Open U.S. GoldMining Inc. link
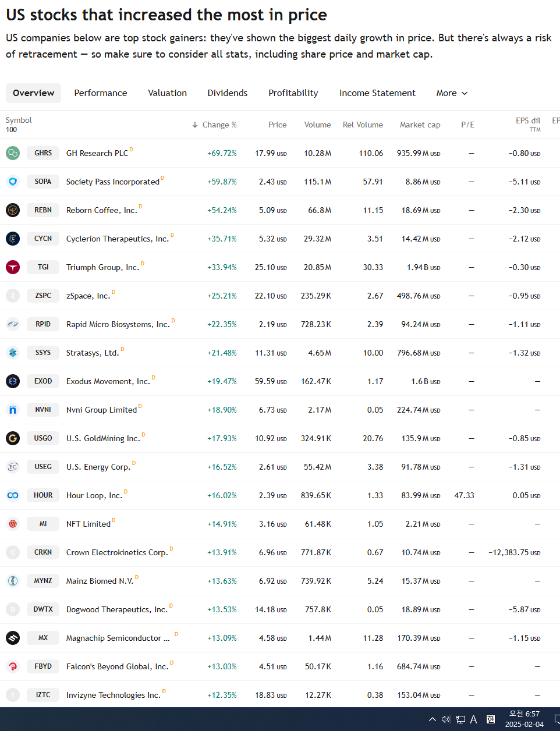 point(103,438)
